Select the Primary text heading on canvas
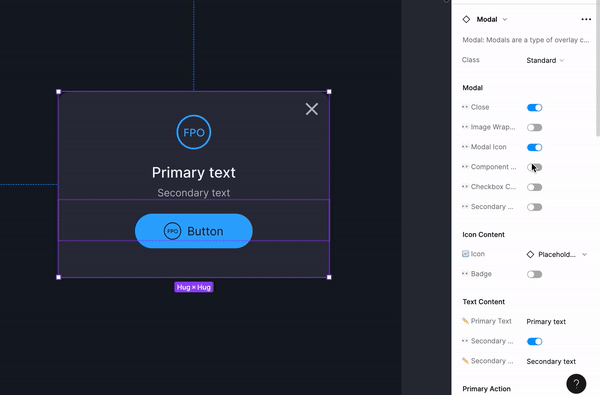The height and width of the screenshot is (395, 600). click(x=194, y=173)
